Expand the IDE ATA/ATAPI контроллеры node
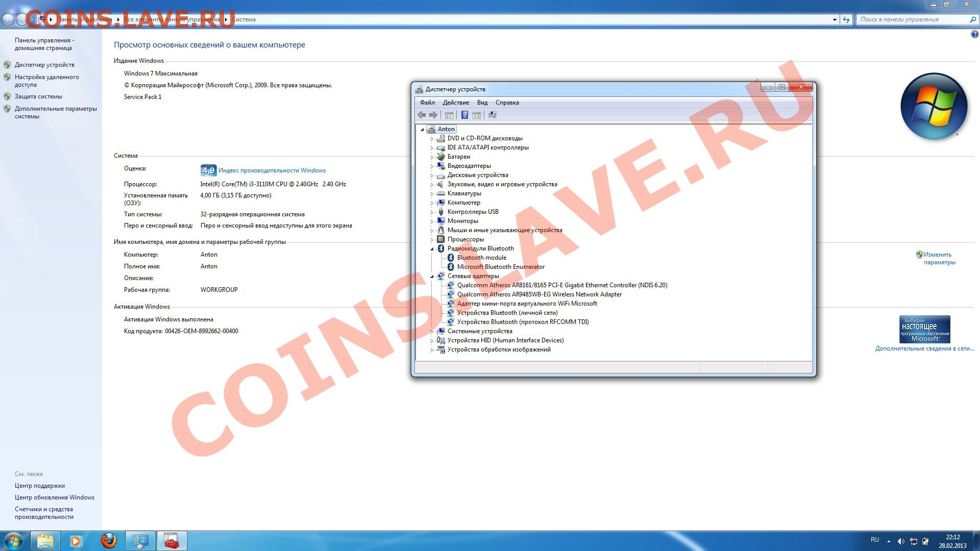 [x=432, y=148]
